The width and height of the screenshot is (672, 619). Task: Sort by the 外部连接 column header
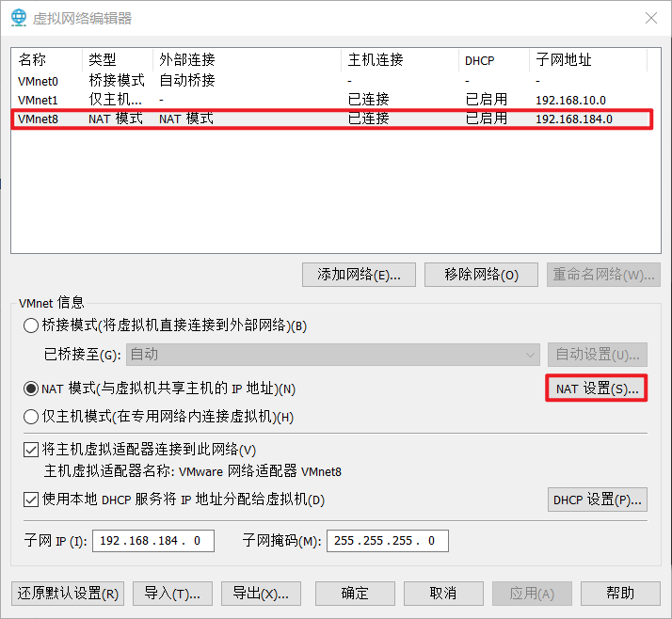[x=247, y=59]
